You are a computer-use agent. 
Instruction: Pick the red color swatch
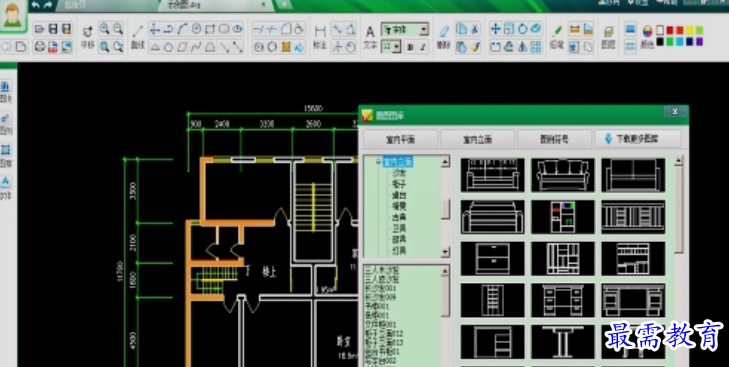670,30
